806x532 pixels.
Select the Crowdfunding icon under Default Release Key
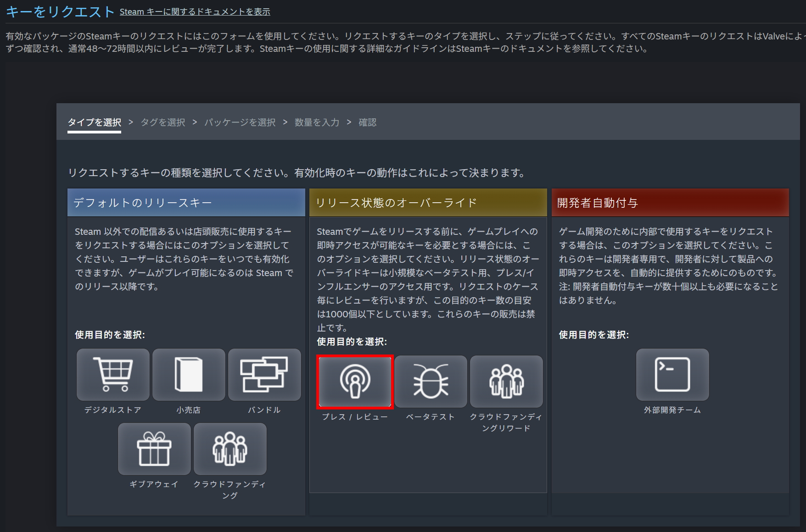(x=230, y=449)
